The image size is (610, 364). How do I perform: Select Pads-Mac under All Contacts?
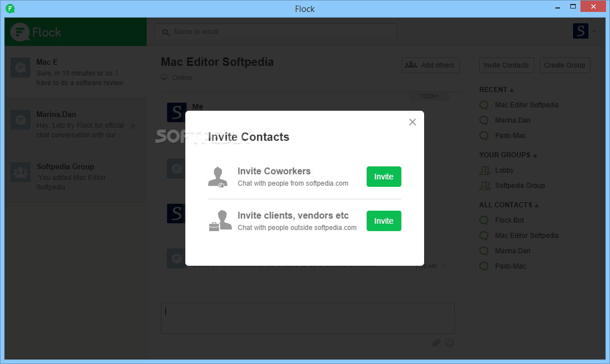[510, 266]
